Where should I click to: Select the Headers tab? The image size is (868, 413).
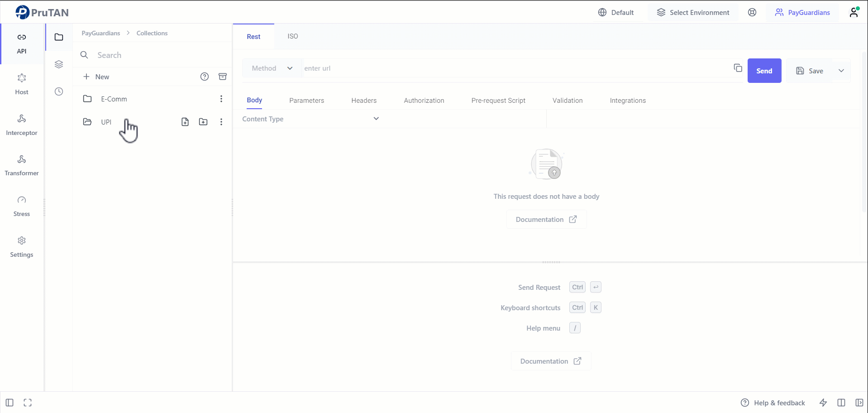click(364, 101)
